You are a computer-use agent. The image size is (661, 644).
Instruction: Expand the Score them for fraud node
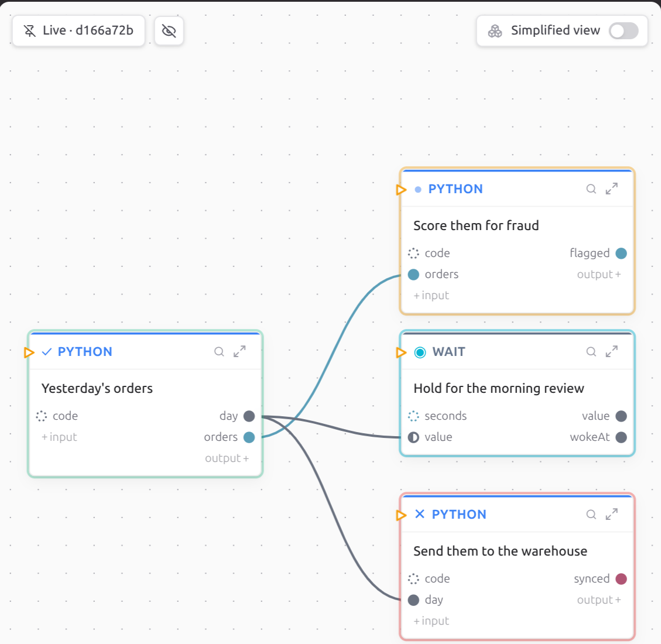pyautogui.click(x=612, y=189)
